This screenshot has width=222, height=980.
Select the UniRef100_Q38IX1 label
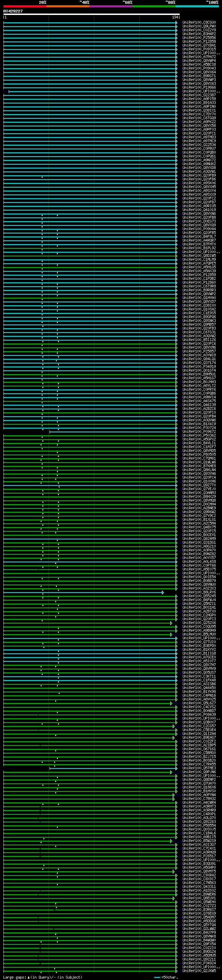point(199,110)
